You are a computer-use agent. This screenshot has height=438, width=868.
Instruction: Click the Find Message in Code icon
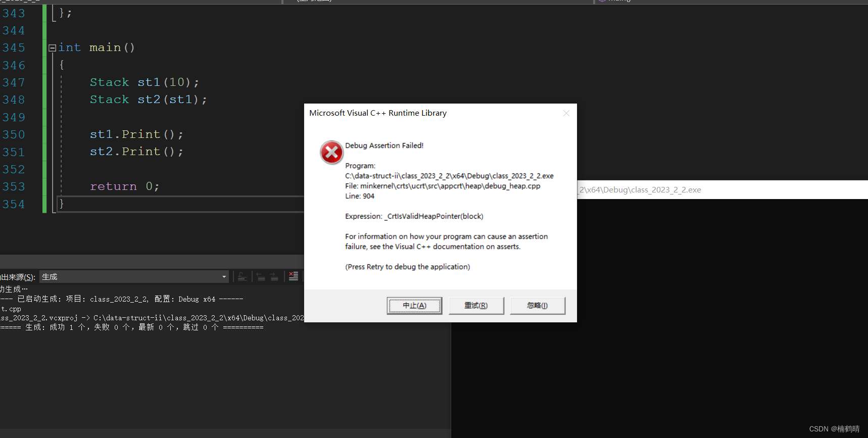click(243, 276)
